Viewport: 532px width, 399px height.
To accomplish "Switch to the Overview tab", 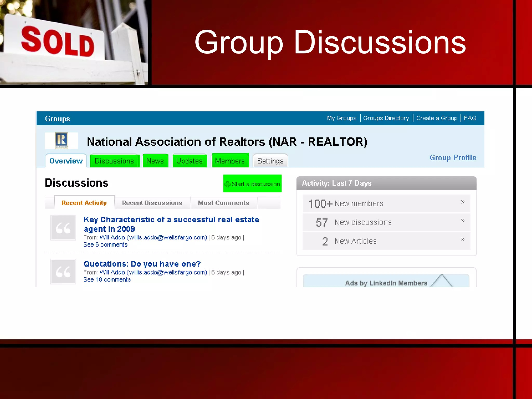I will click(66, 161).
